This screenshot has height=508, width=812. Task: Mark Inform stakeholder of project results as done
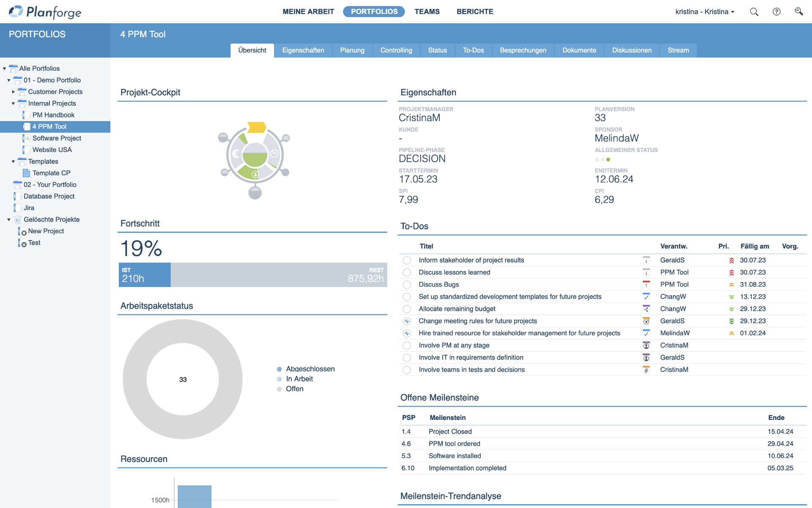407,260
